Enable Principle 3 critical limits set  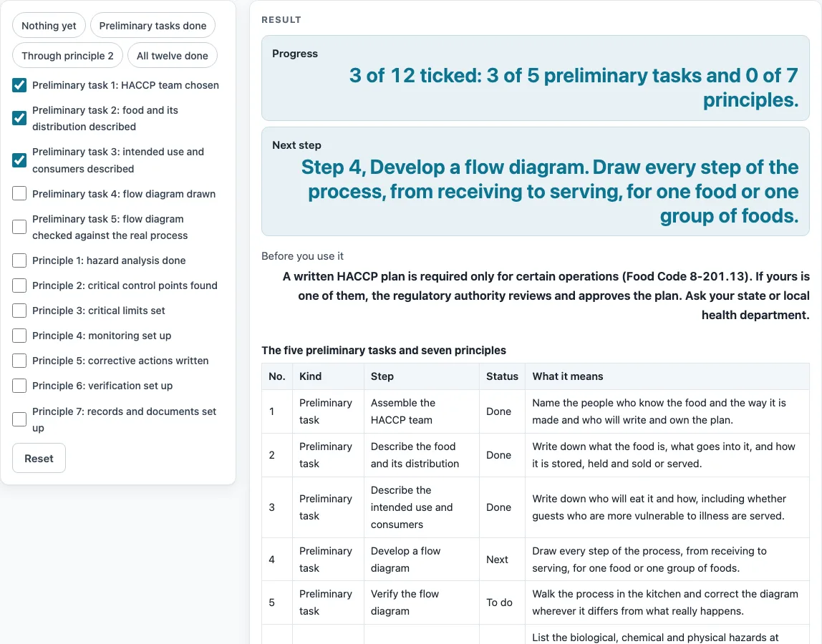click(19, 311)
